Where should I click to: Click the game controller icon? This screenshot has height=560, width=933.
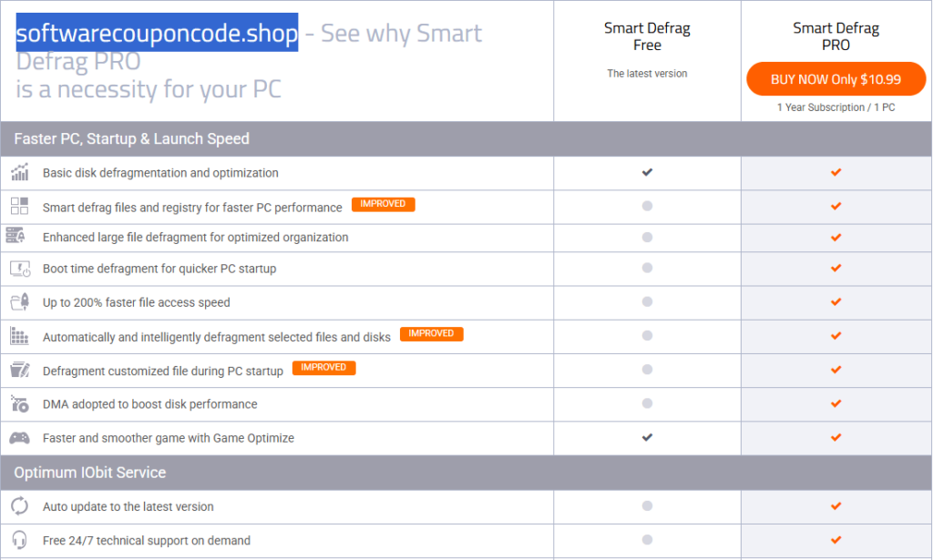(x=20, y=438)
